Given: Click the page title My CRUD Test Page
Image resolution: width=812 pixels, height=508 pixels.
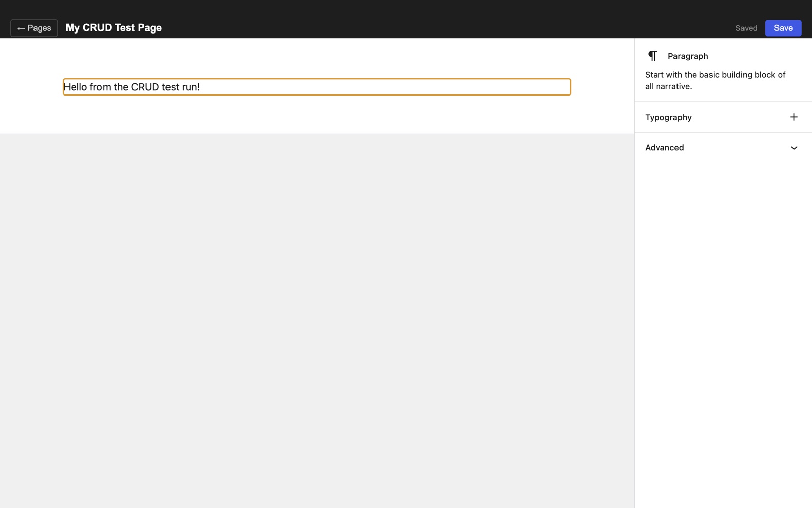Looking at the screenshot, I should pyautogui.click(x=114, y=28).
